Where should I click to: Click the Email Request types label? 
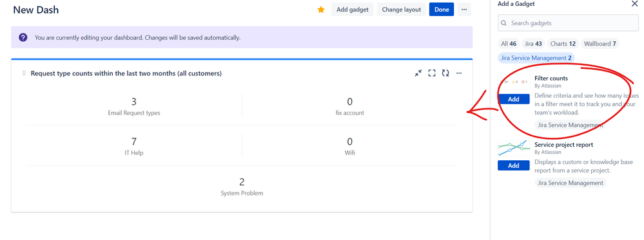(x=134, y=113)
